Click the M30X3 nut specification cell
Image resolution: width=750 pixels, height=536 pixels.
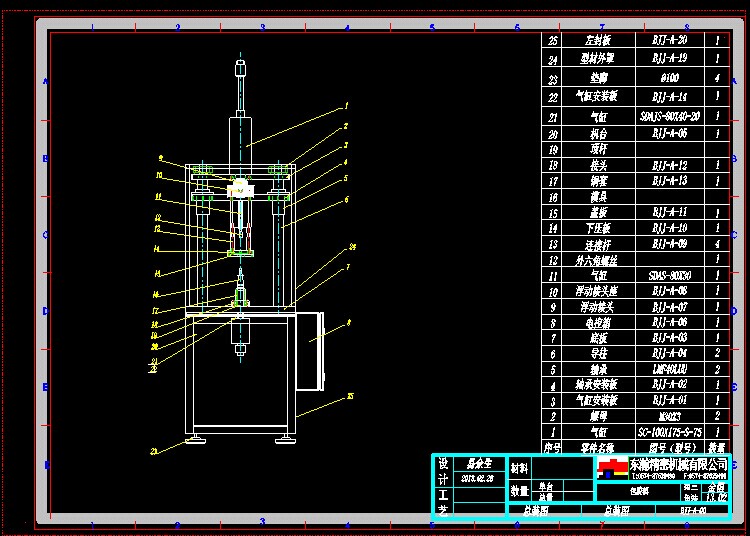coord(669,415)
